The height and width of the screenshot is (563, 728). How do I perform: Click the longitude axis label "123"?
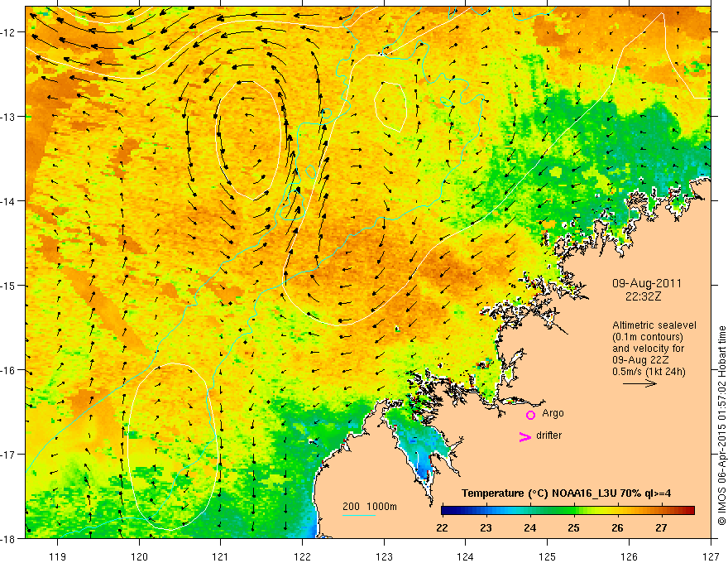(384, 556)
